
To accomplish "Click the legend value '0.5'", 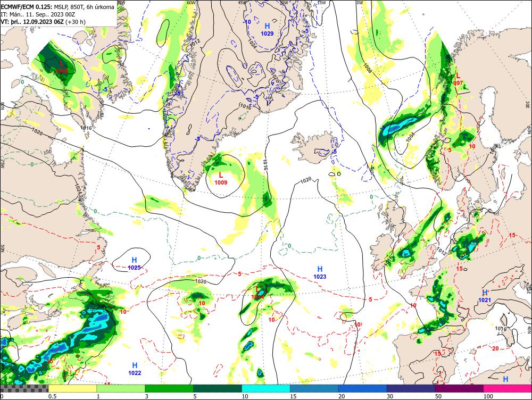I will [x=52, y=396].
